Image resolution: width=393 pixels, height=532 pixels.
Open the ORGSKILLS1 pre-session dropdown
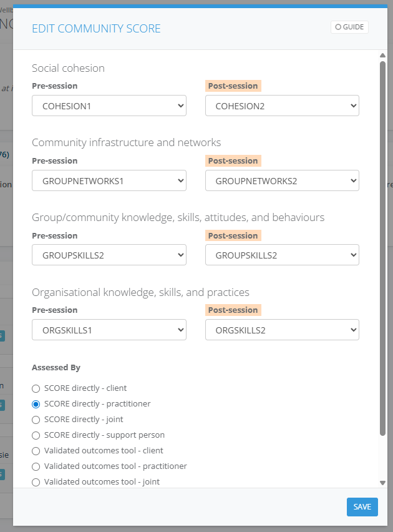[109, 330]
